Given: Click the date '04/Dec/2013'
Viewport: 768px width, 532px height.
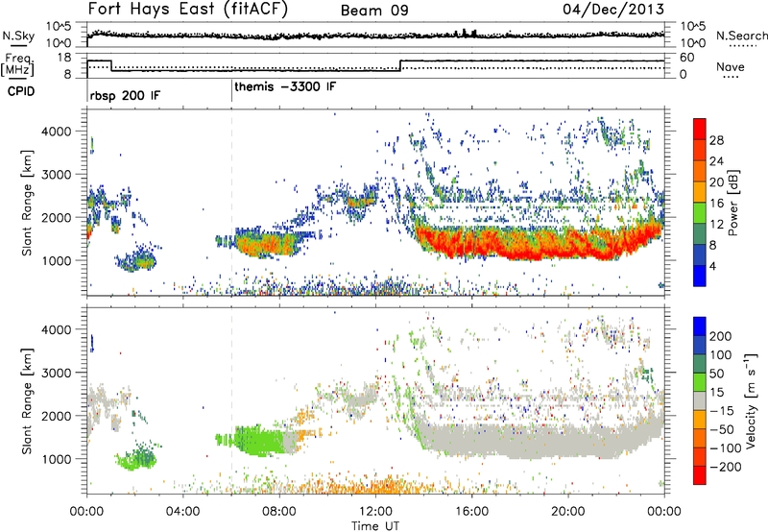Looking at the screenshot, I should [x=613, y=9].
